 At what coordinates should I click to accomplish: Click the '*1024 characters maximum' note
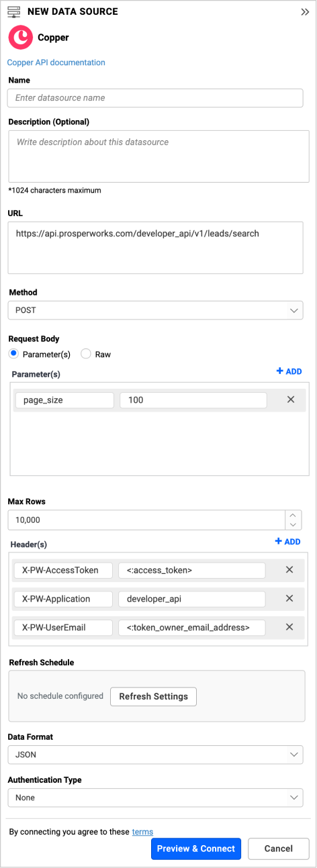coord(54,190)
